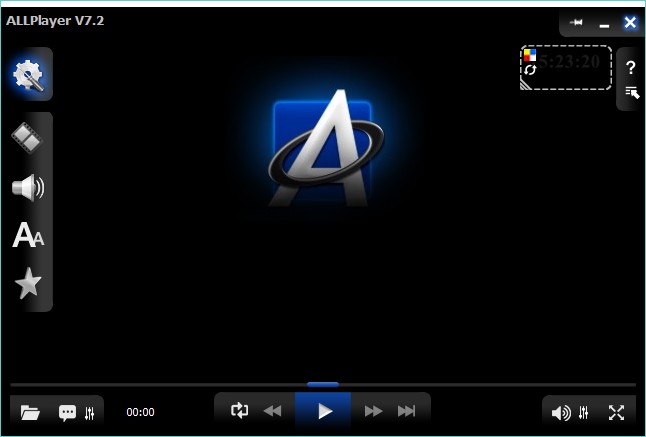Close the ALLPlayer window
This screenshot has height=437, width=646.
click(630, 22)
